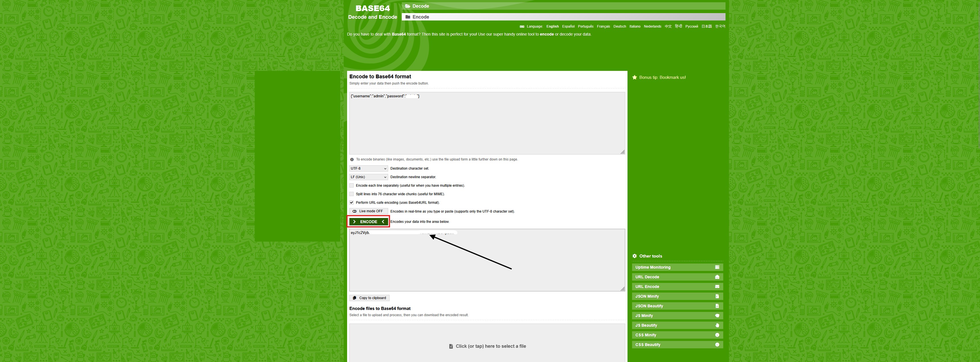Viewport: 980px width, 362px height.
Task: Click the "Encode files to Base64 format" heading
Action: point(380,308)
